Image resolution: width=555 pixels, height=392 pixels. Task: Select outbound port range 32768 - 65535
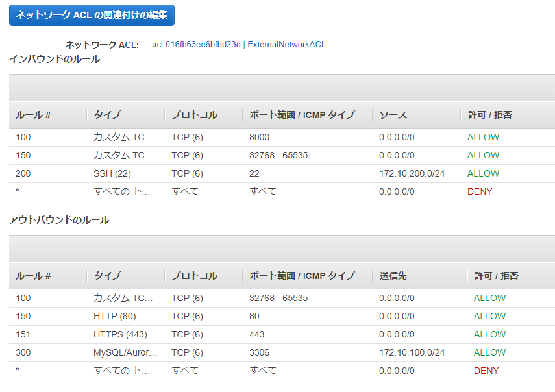pyautogui.click(x=278, y=299)
